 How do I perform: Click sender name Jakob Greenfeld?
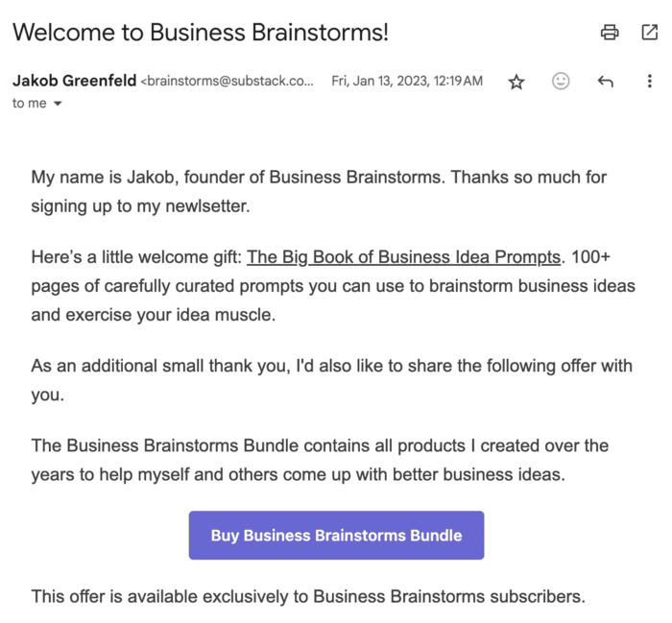[75, 81]
